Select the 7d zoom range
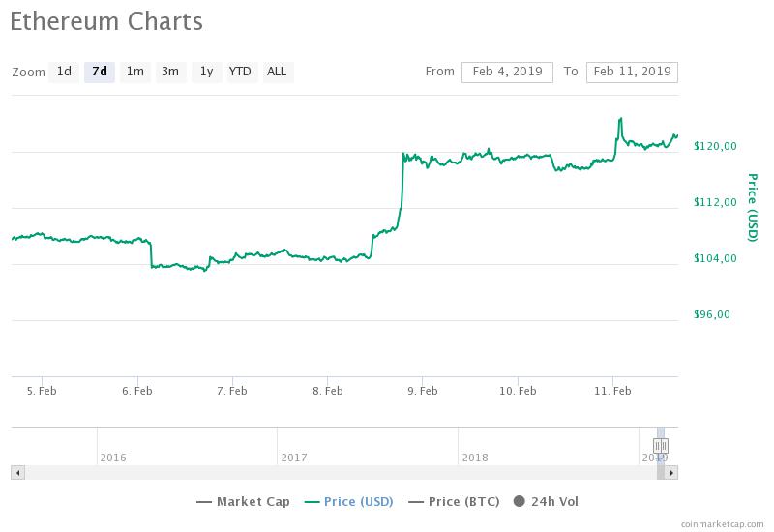Screen dimensions: 774x532 99,72
